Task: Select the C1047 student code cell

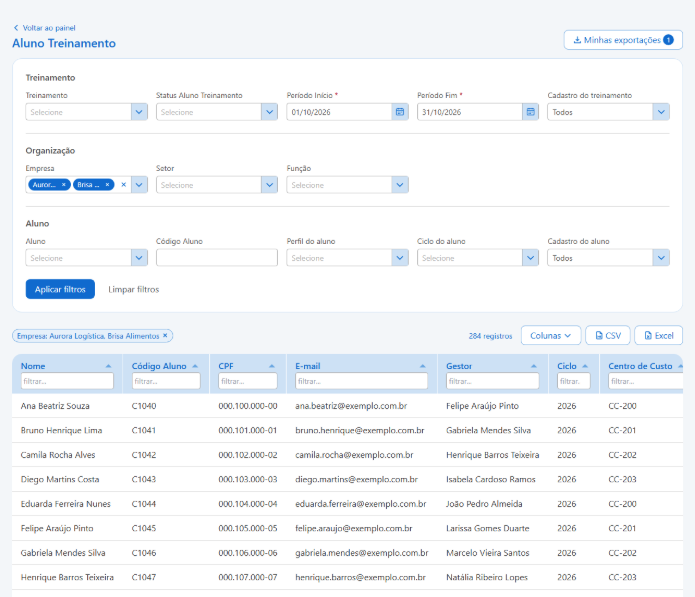Action: pyautogui.click(x=144, y=577)
